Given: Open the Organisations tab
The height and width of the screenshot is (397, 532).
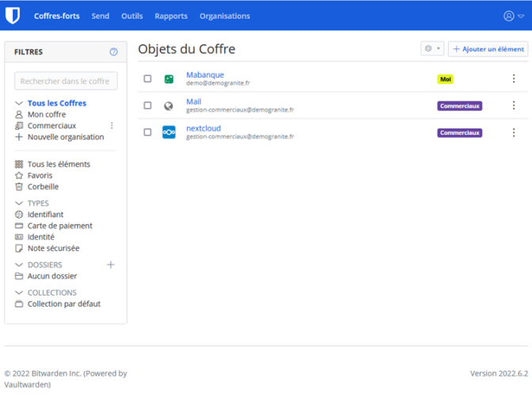Looking at the screenshot, I should [x=225, y=16].
